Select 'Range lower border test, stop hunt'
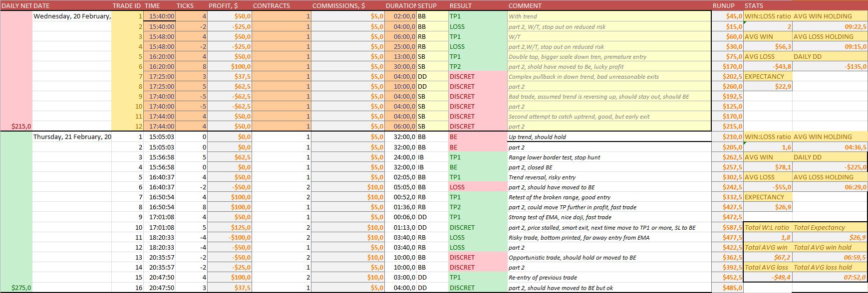The height and width of the screenshot is (293, 868). (609, 157)
